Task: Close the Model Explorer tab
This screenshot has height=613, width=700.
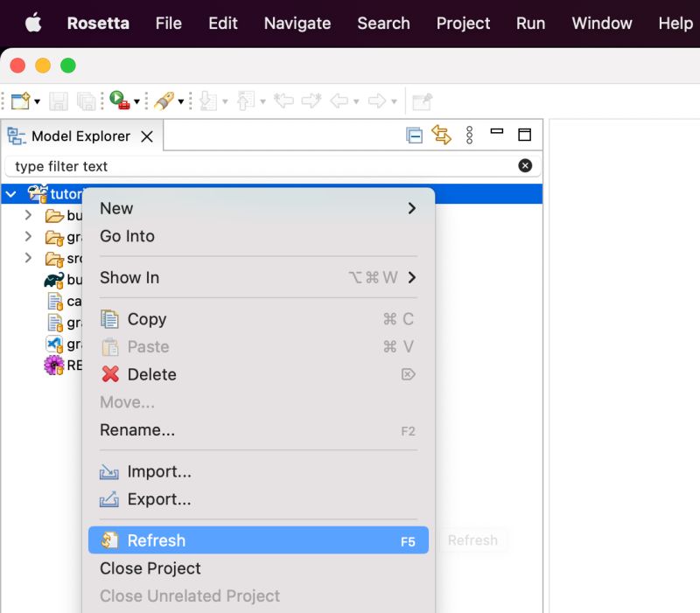Action: pyautogui.click(x=147, y=136)
